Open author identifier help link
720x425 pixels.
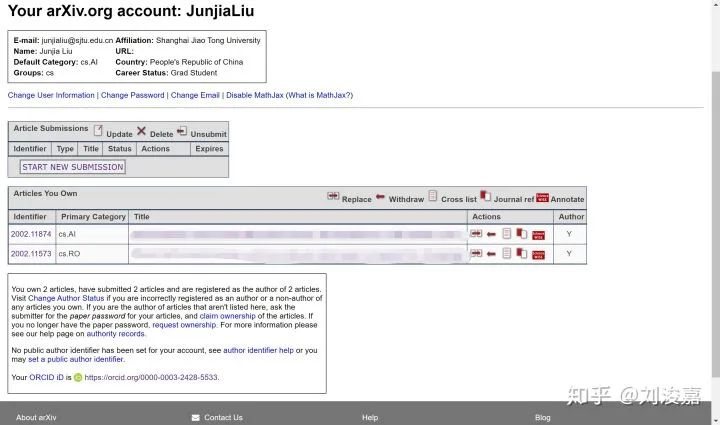click(x=258, y=350)
